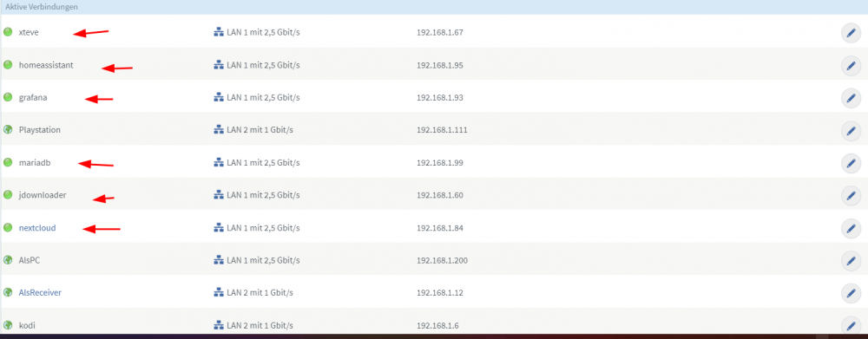This screenshot has width=868, height=339.
Task: Select the xteve device name
Action: pos(29,33)
